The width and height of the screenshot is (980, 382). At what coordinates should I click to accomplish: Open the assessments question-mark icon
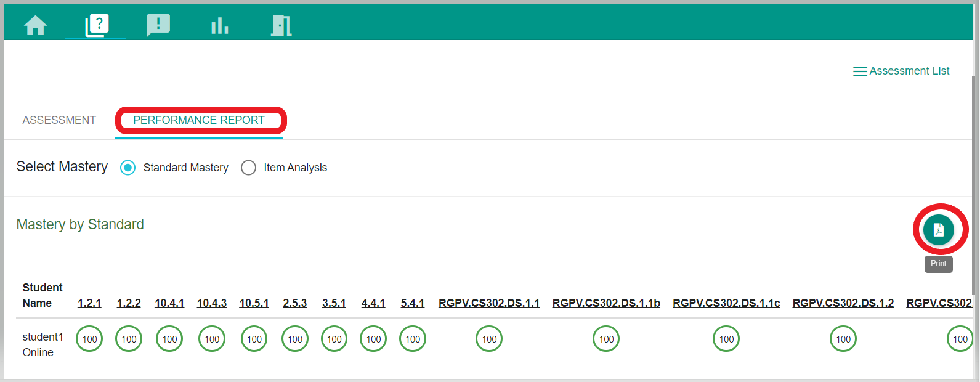coord(97,25)
